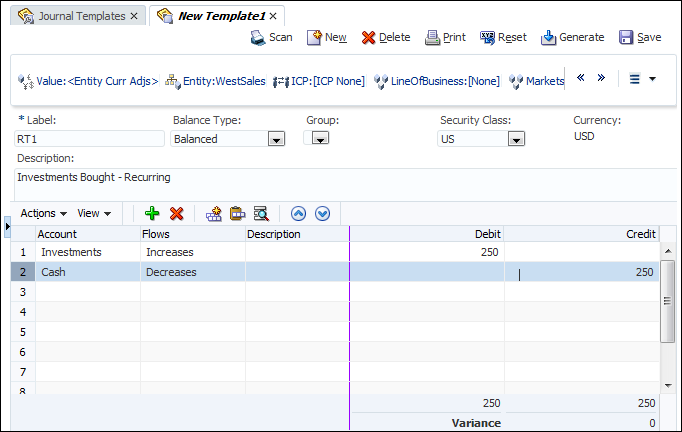Click the Description text area
Screen dimensions: 682x432
click(346, 184)
